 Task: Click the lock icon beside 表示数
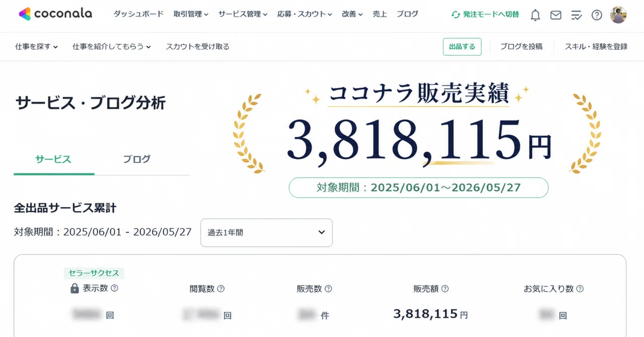(x=74, y=288)
